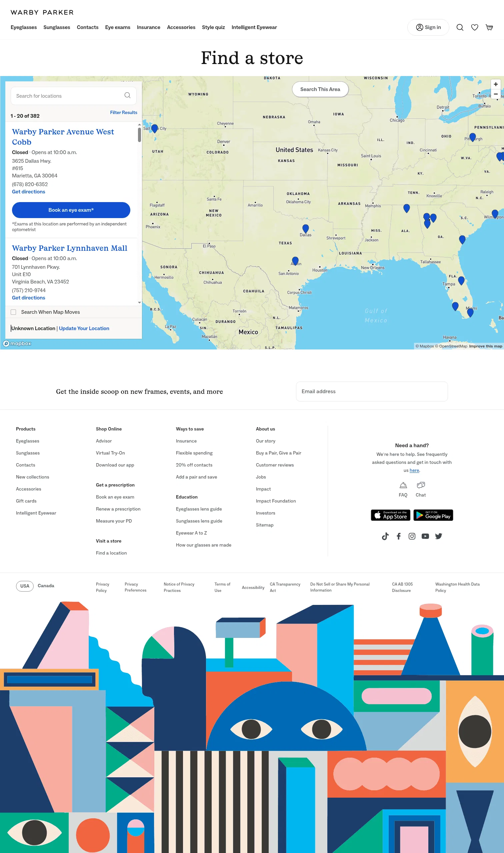Open the Sunglasses navigation menu
Viewport: 504px width, 853px height.
point(57,28)
